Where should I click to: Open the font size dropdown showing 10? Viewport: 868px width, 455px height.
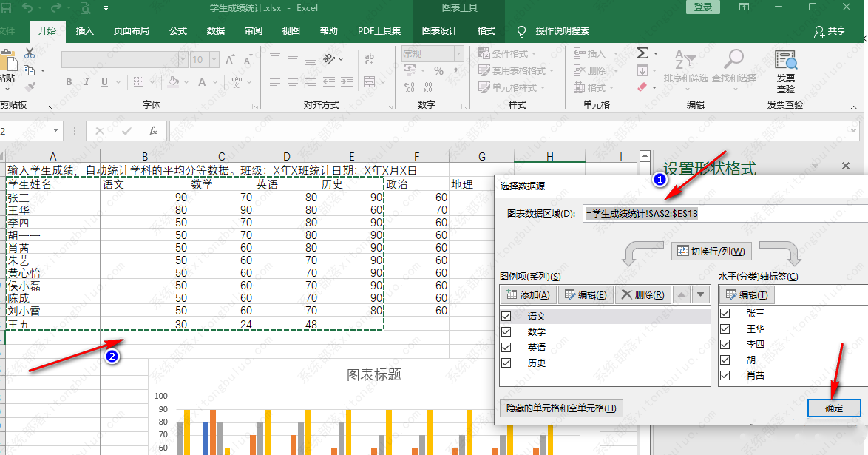click(x=214, y=59)
